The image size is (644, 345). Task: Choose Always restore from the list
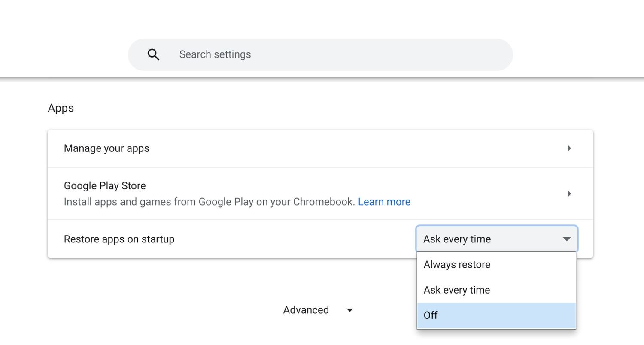pos(457,265)
